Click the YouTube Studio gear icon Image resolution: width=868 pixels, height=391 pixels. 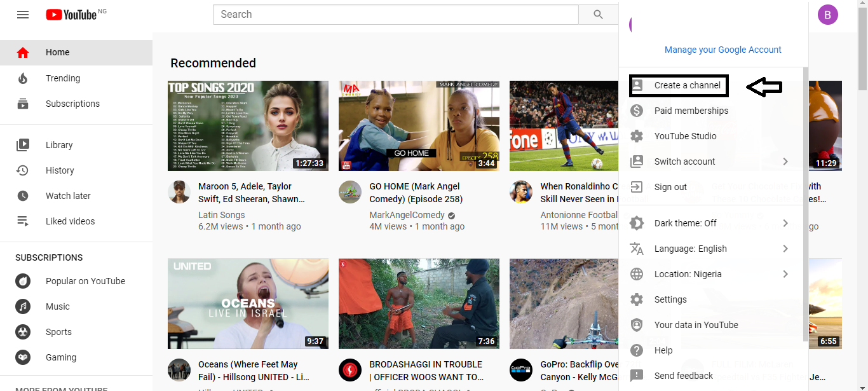coord(637,136)
